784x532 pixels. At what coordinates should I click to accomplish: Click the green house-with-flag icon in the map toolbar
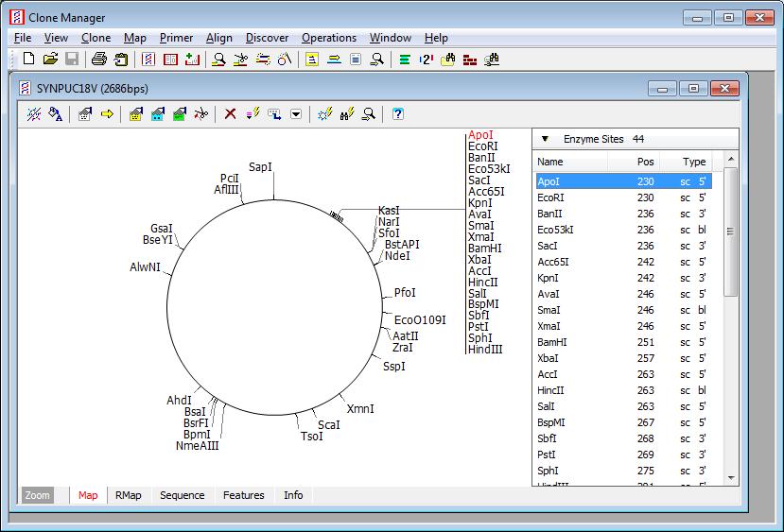(x=180, y=114)
